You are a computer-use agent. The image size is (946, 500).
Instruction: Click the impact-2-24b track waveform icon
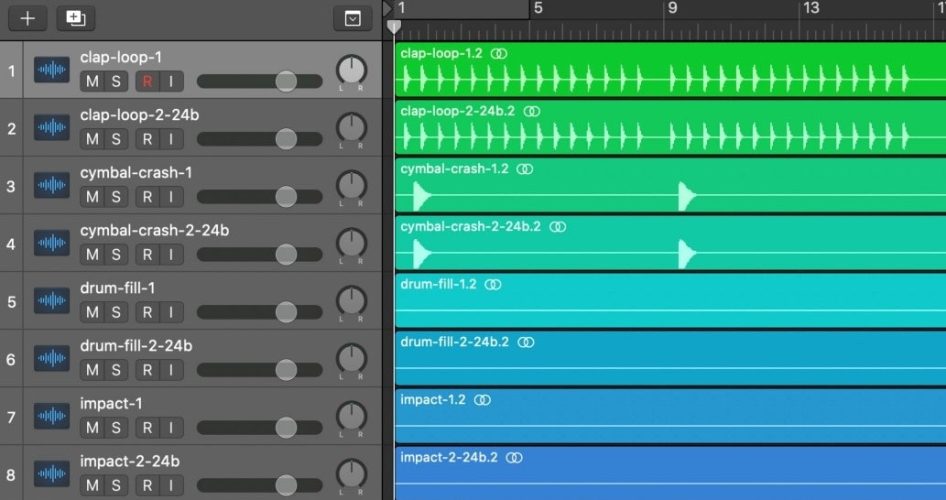point(52,474)
